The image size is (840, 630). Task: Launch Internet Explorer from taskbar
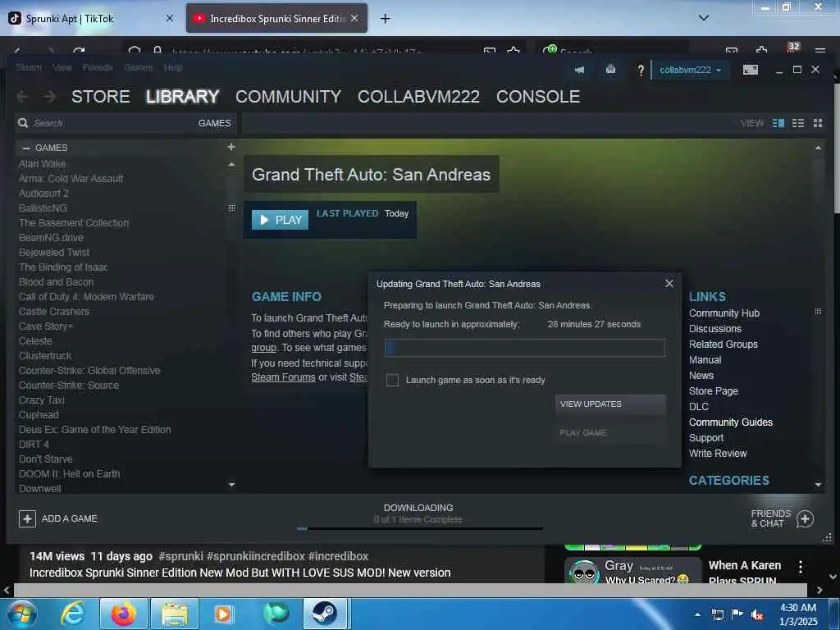tap(72, 614)
